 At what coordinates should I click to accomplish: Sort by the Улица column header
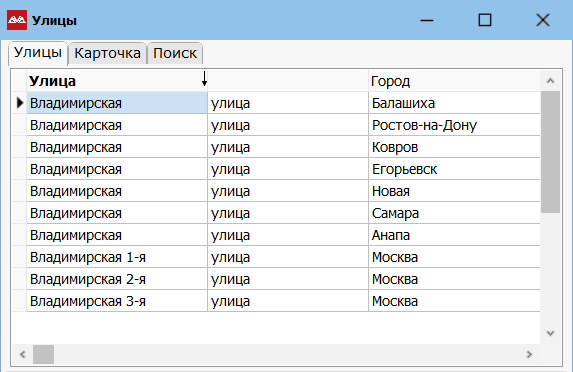(117, 81)
